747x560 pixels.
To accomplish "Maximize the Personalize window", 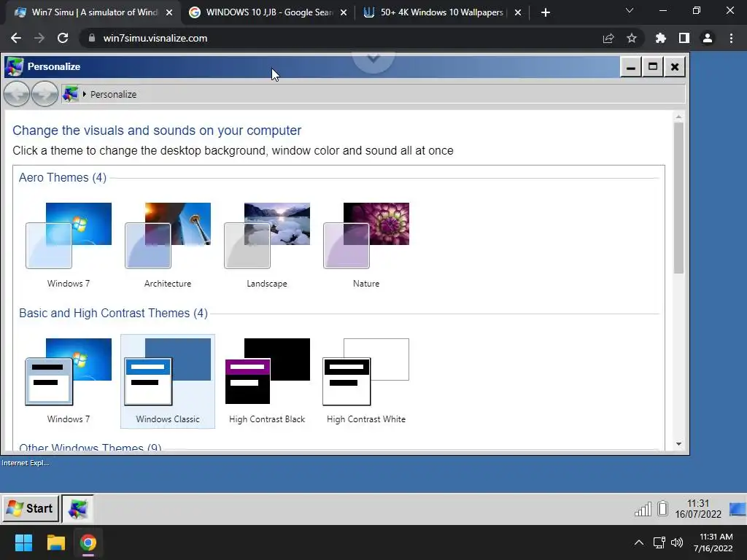I will pyautogui.click(x=653, y=66).
